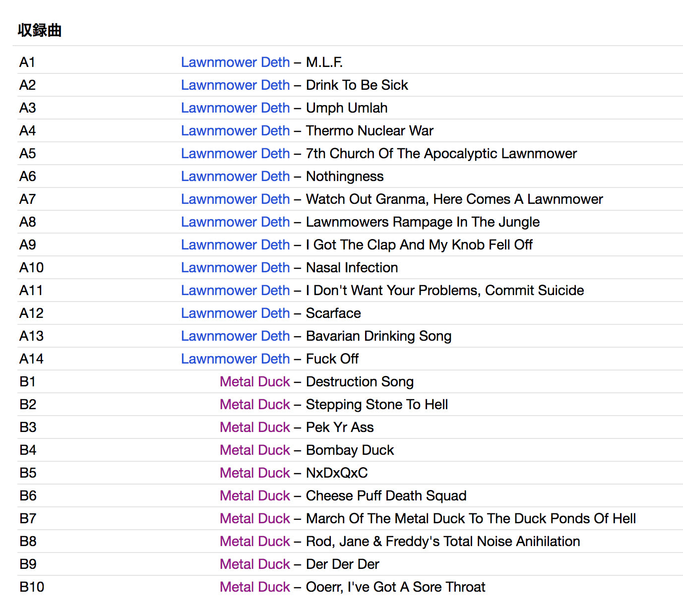Open Lawnmower Deth link beside Nasal Infection
This screenshot has height=616, width=683.
coord(235,267)
